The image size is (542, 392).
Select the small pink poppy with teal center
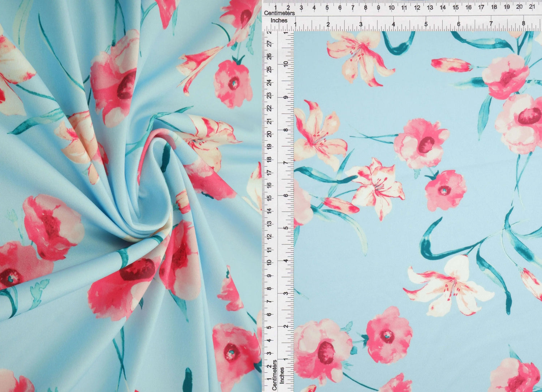[445, 190]
